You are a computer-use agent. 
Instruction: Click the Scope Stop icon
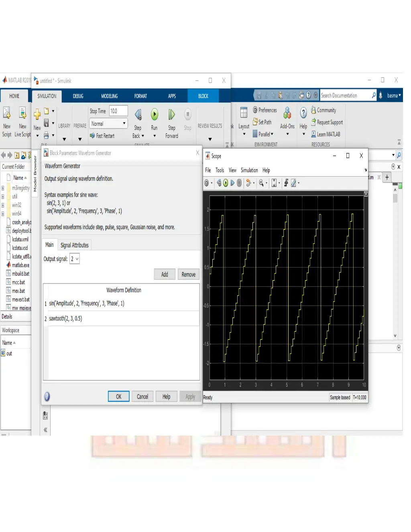[239, 183]
